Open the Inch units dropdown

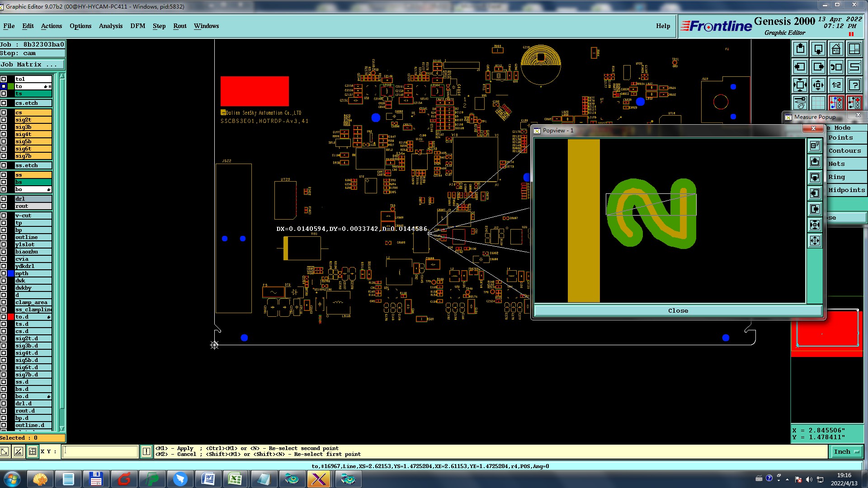click(x=846, y=451)
